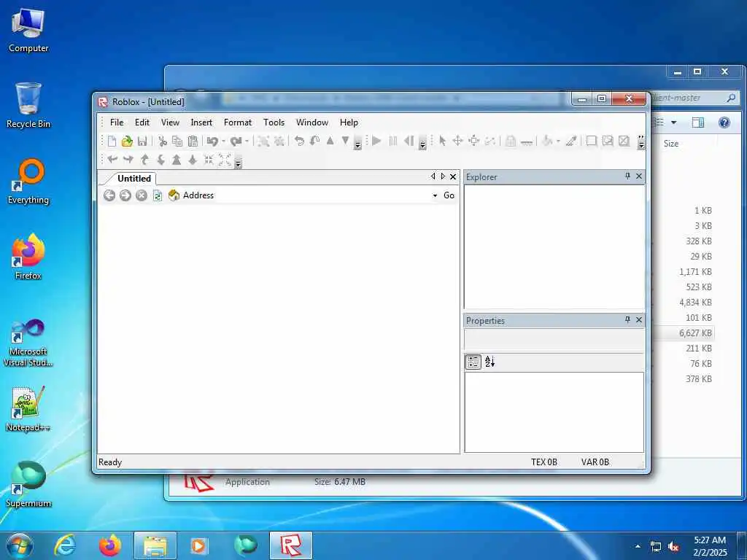Open the Tools menu
The height and width of the screenshot is (560, 747).
coord(274,122)
